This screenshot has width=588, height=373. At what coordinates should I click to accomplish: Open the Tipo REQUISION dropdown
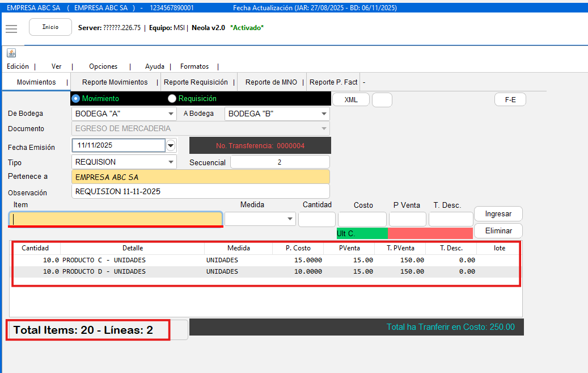click(x=125, y=162)
